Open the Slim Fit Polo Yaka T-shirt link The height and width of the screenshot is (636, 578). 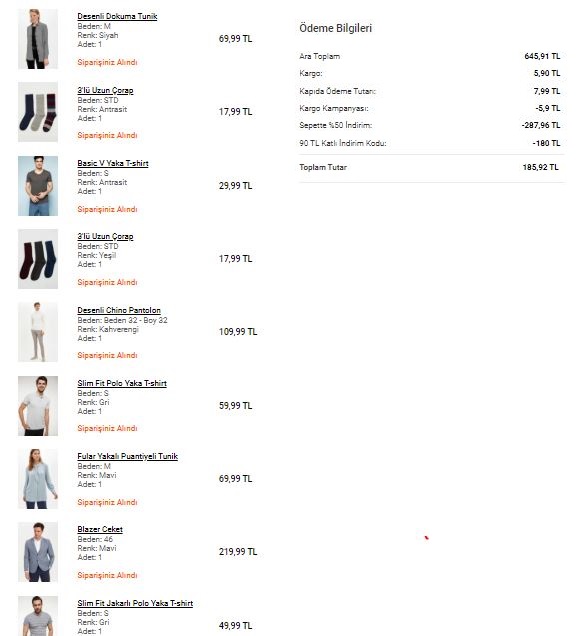click(x=122, y=383)
